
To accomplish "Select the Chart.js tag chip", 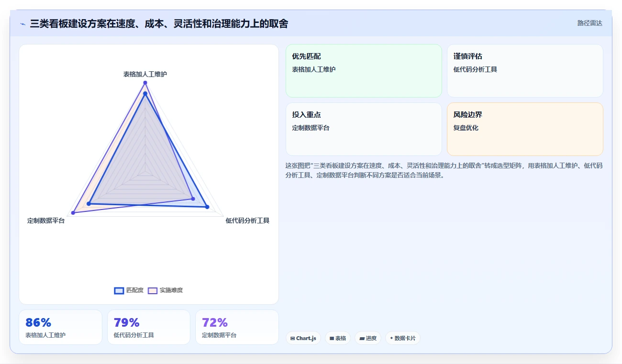I will [303, 338].
